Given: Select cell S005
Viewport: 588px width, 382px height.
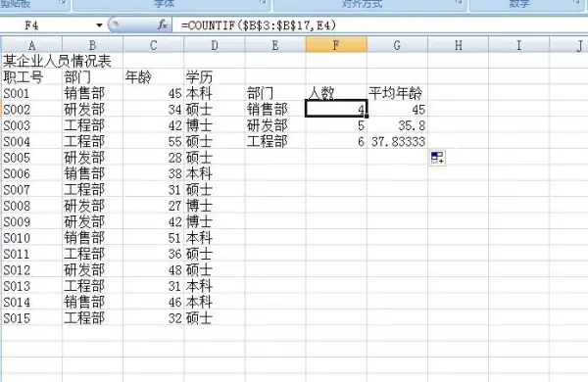Looking at the screenshot, I should tap(32, 158).
